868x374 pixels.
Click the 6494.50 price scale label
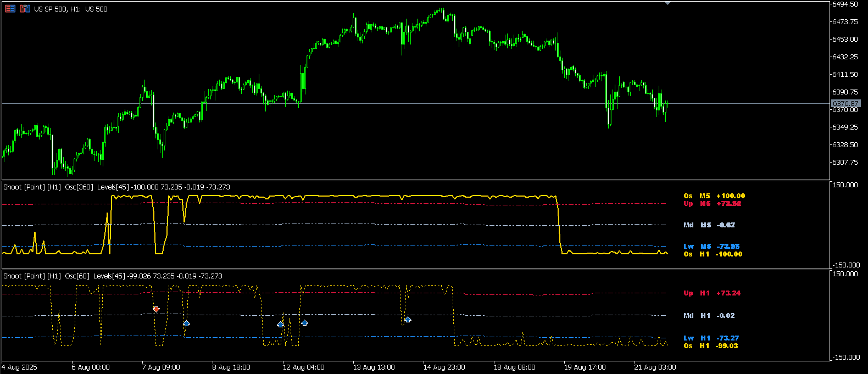(x=845, y=4)
